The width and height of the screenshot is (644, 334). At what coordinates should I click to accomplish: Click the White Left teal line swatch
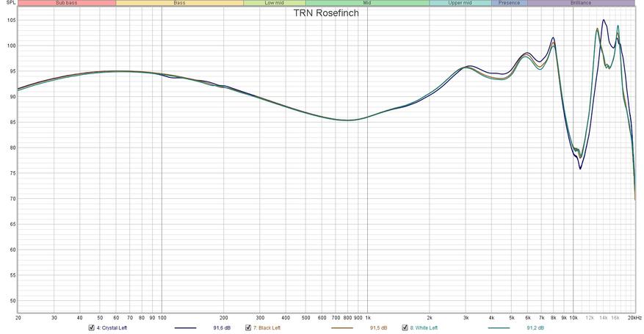click(499, 328)
